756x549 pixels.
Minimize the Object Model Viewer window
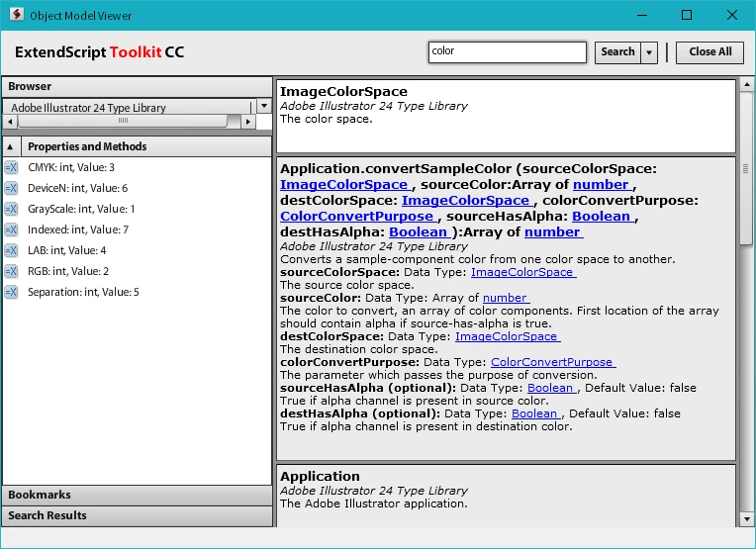tap(642, 15)
